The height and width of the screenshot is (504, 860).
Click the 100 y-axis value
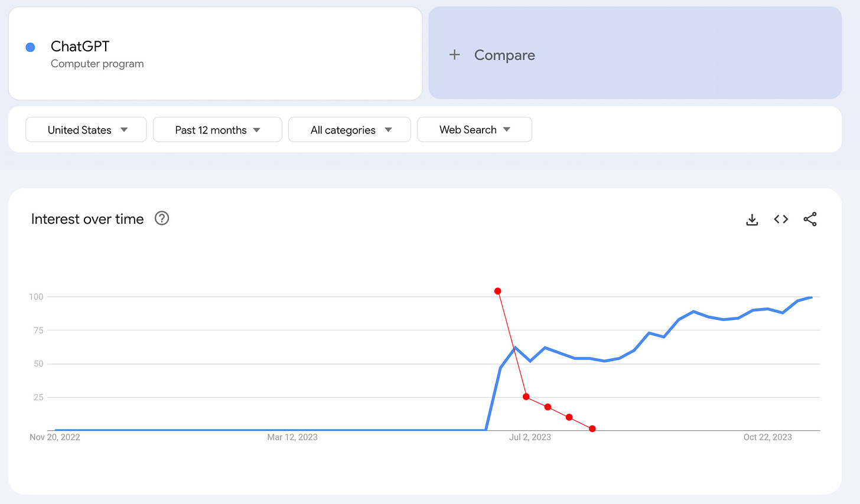pos(36,297)
